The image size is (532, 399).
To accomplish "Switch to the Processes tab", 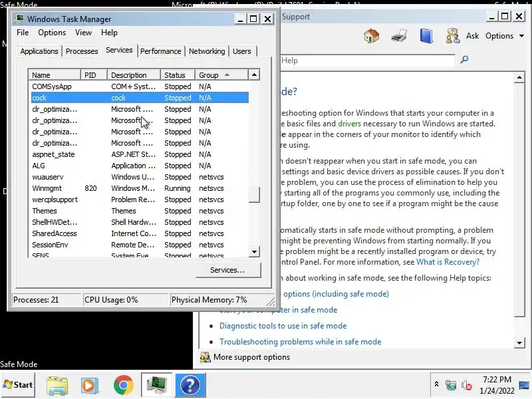I will 82,51.
